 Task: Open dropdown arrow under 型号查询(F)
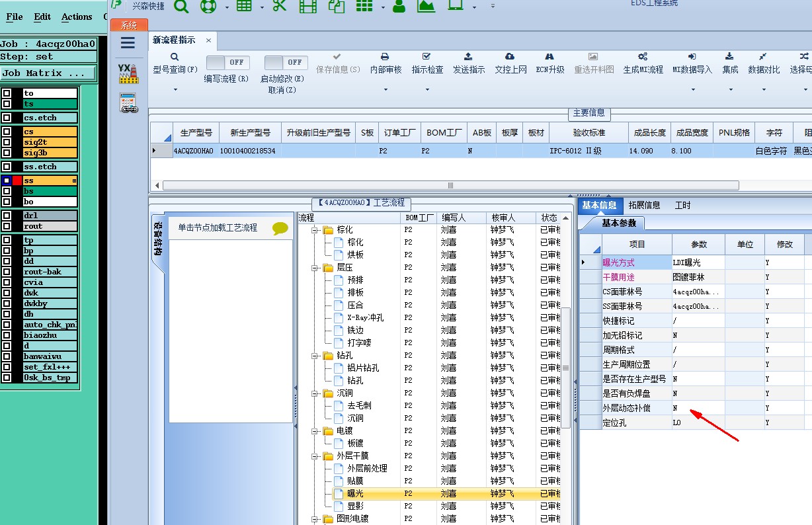(x=175, y=89)
